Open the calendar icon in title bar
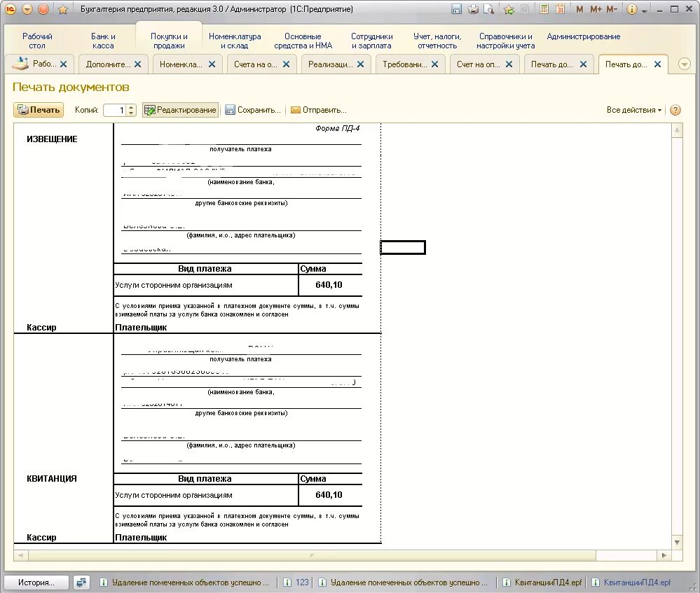This screenshot has height=593, width=700. [x=561, y=9]
